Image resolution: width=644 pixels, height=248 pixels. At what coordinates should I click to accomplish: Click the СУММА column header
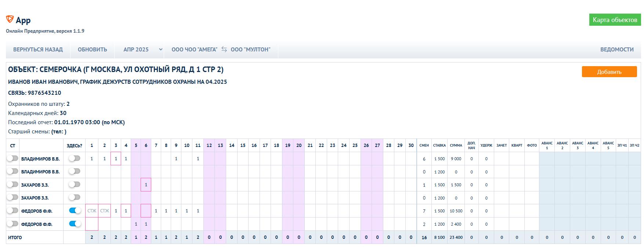pos(456,145)
